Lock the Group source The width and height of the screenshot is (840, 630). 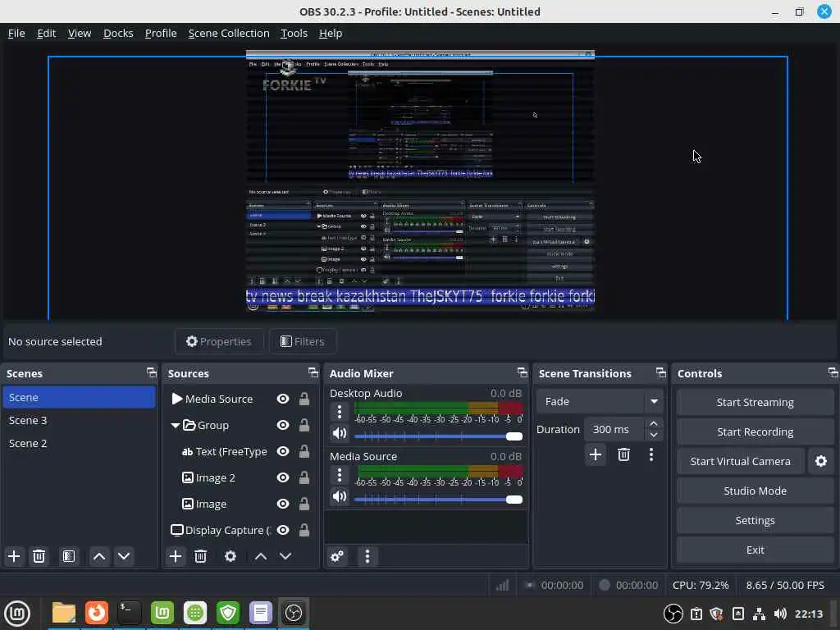304,426
